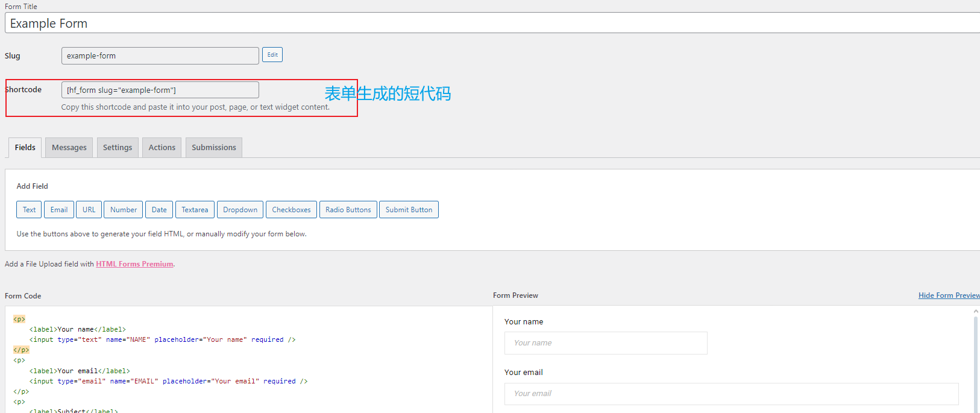This screenshot has height=413, width=980.
Task: Add a Submit Button field
Action: [x=409, y=210]
